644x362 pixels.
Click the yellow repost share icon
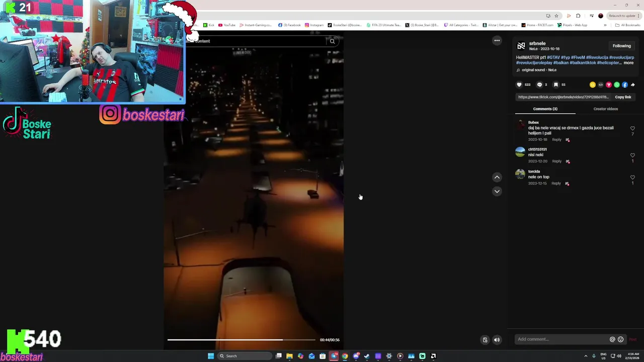tap(592, 84)
